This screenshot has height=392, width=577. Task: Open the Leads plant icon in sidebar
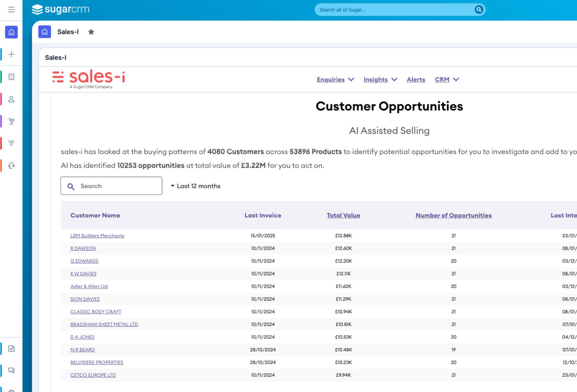[11, 121]
